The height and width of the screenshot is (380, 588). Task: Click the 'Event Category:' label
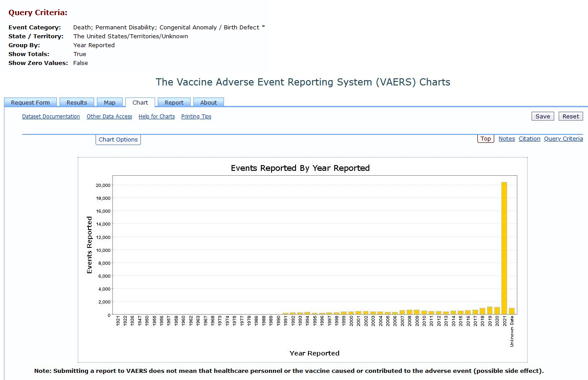[x=35, y=28]
